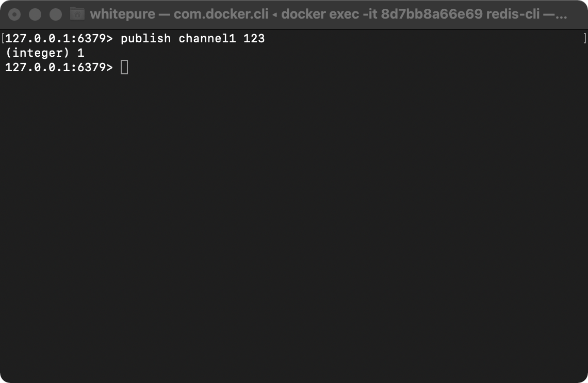The height and width of the screenshot is (383, 588).
Task: Click the first 127.0.0.1:6379> prompt
Action: (59, 39)
